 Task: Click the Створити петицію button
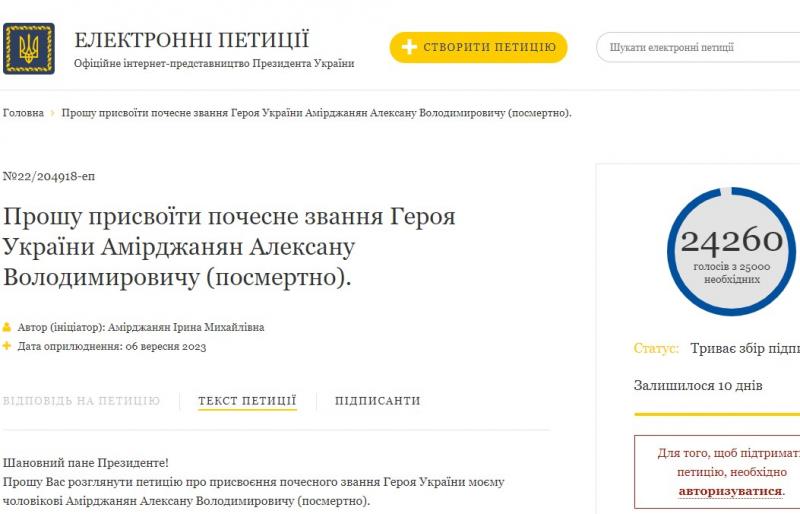click(x=479, y=47)
